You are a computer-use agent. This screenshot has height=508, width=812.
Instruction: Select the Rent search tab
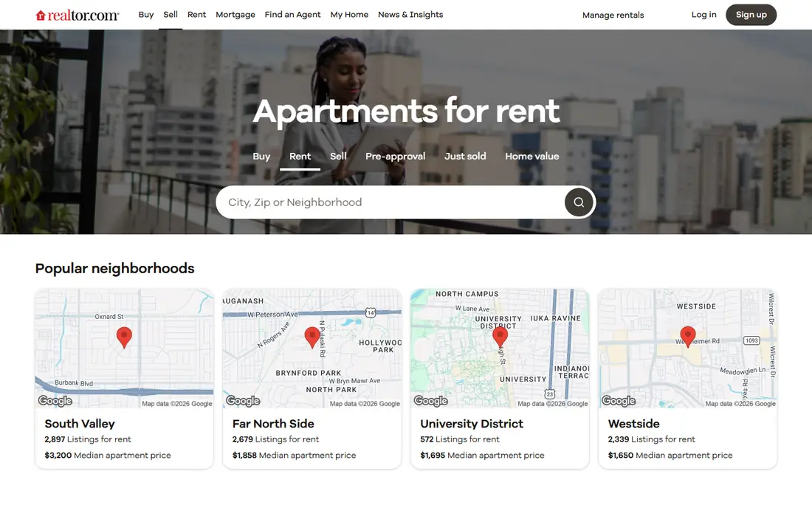coord(300,157)
